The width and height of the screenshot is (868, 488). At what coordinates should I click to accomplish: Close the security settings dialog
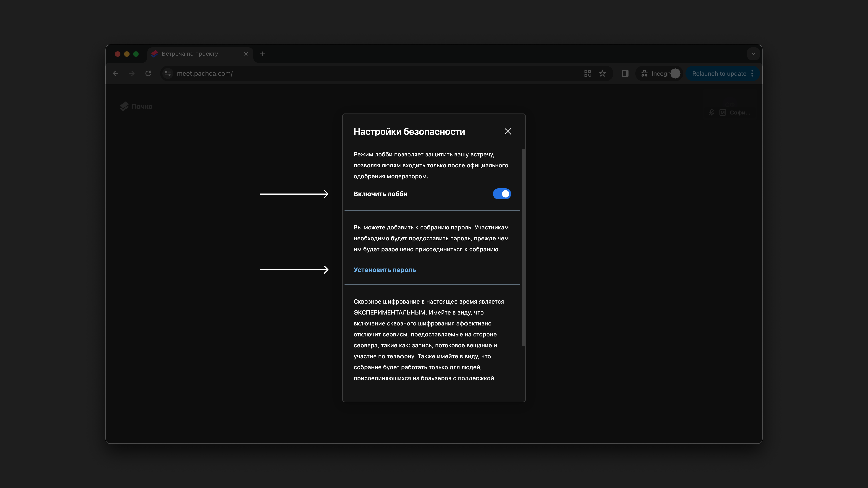pyautogui.click(x=508, y=131)
